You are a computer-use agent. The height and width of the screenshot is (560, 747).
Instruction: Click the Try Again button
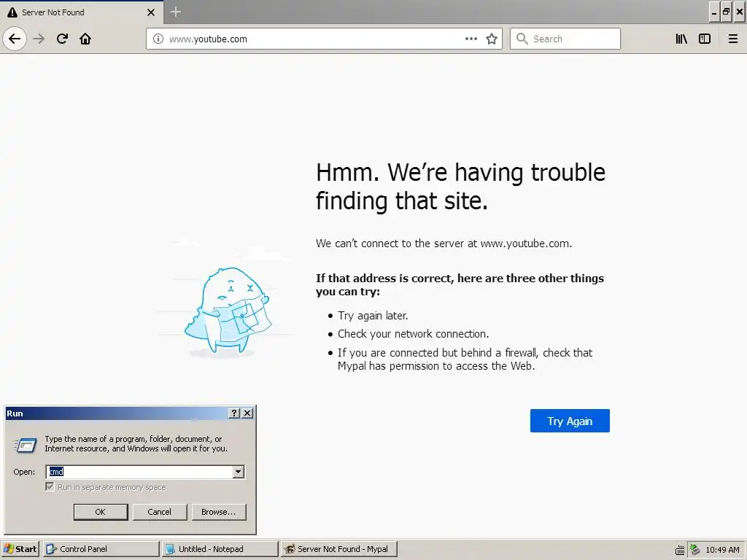coord(570,421)
